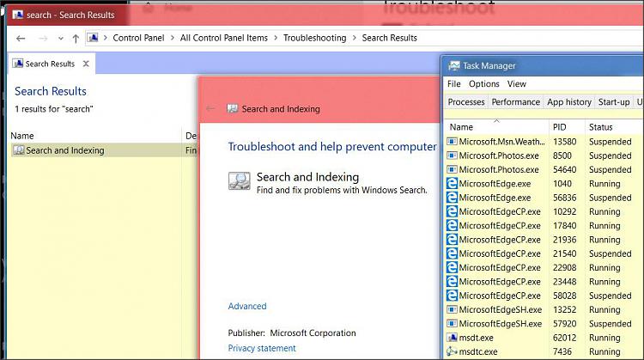Click Microsoft.Photos.exe icon with PID 54640
Screen dimensions: 644x360
click(452, 169)
